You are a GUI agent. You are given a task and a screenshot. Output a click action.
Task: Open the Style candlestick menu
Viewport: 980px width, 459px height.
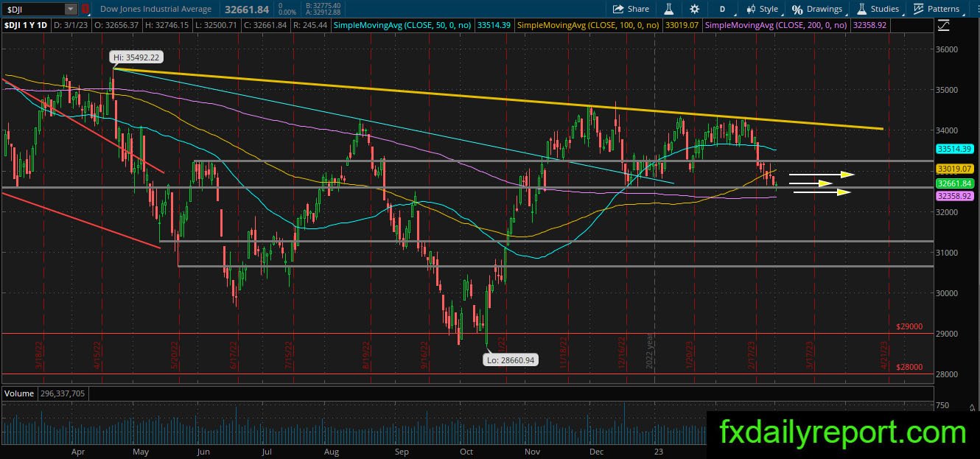(x=762, y=9)
